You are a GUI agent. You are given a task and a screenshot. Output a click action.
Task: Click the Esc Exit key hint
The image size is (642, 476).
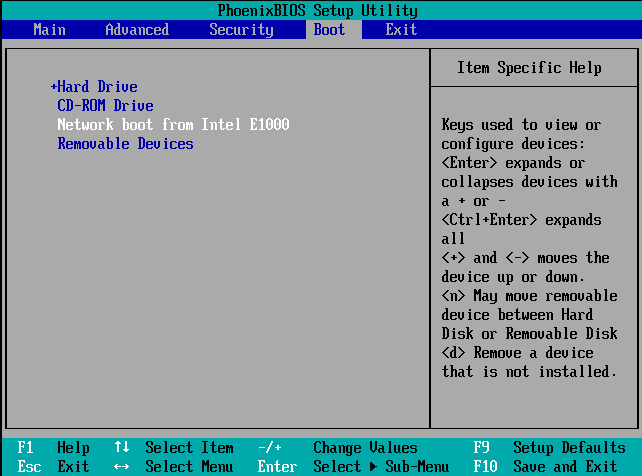click(53, 467)
